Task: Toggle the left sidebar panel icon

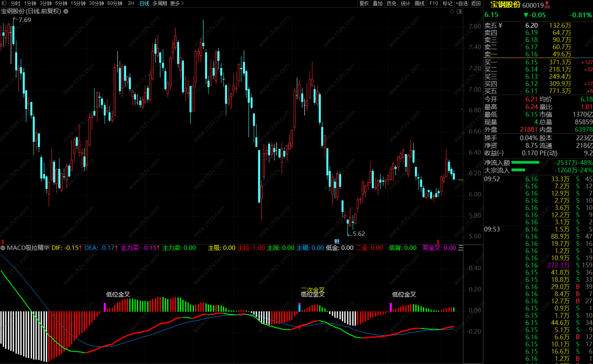Action: click(4, 3)
